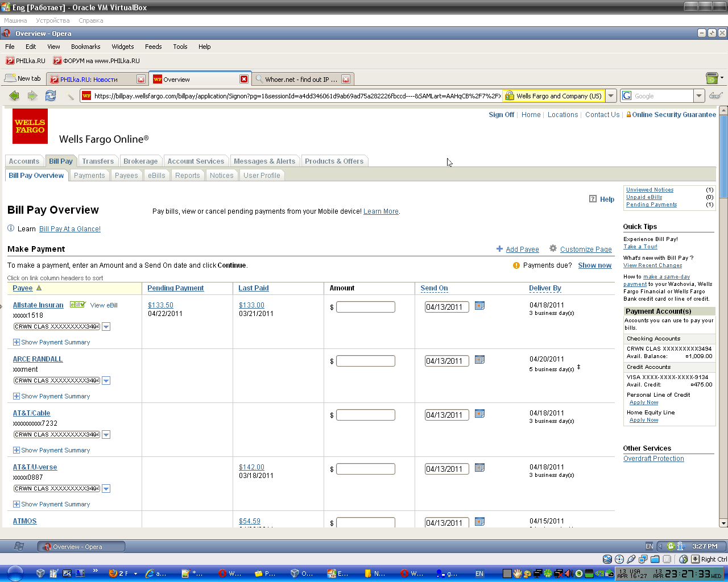
Task: Click the PHILka.RU bookmark
Action: point(26,61)
